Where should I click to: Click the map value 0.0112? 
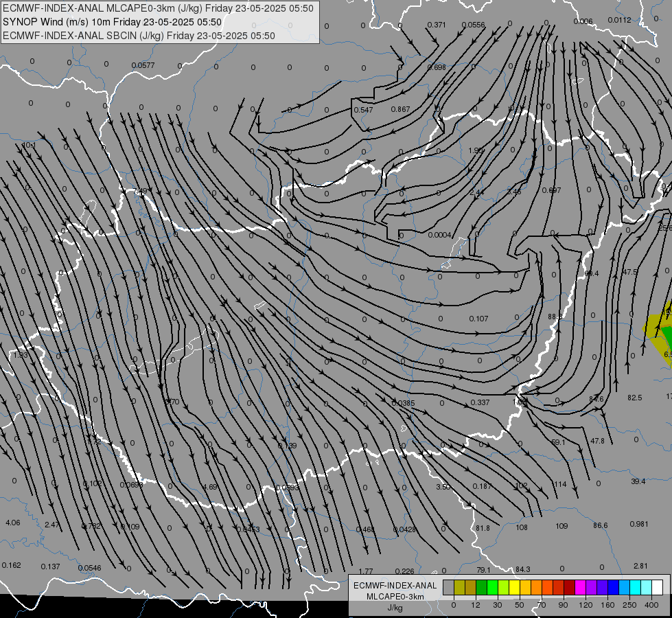coord(619,20)
